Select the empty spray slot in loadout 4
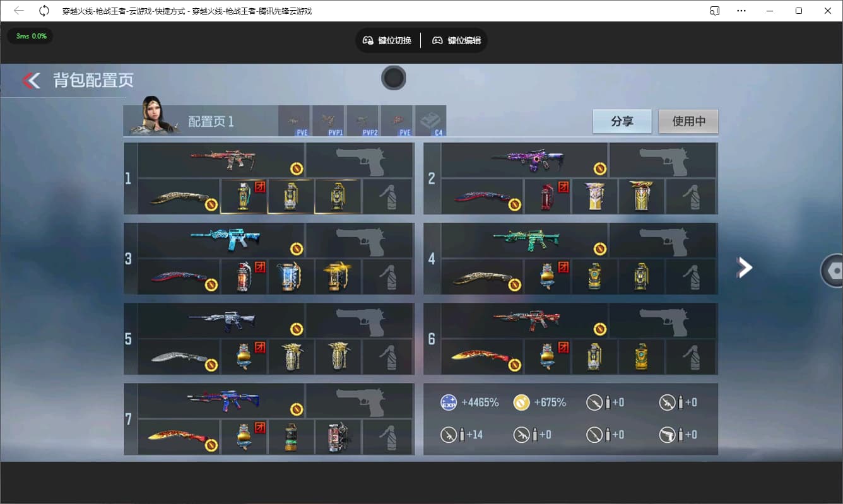 (x=691, y=277)
